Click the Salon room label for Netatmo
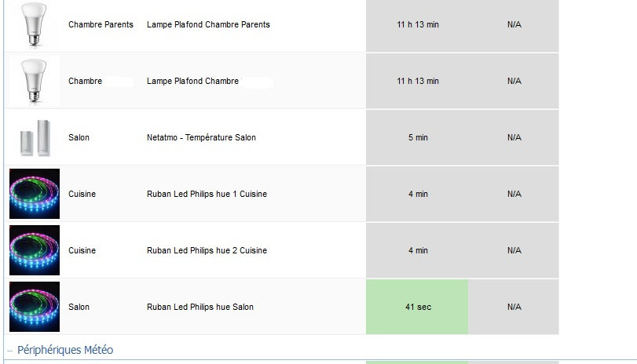Viewport: 637px width, 364px height. 79,137
